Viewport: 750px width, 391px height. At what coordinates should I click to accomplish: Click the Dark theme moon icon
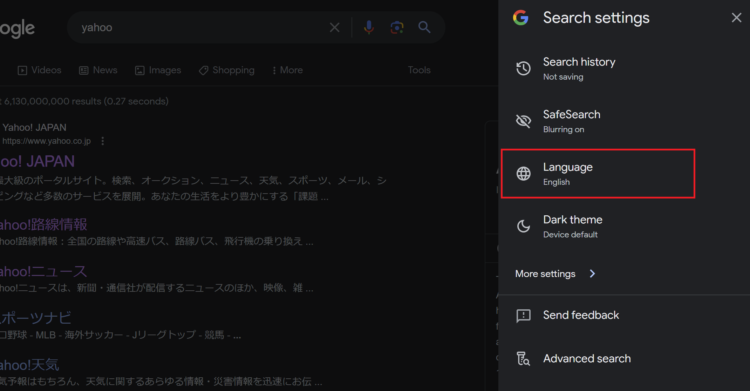pos(523,226)
